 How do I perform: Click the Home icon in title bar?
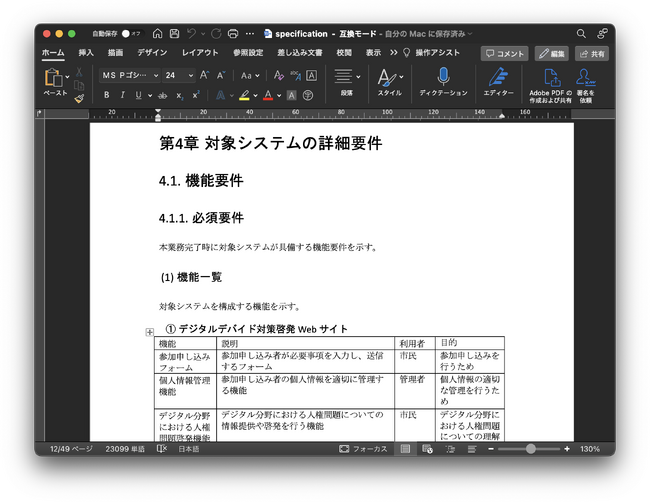[x=158, y=34]
